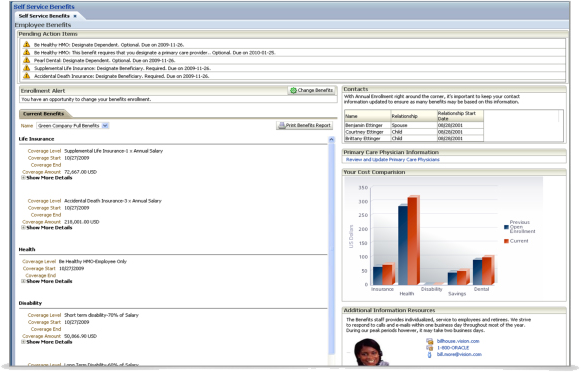Open the billhouse.vision.com link
This screenshot has width=581, height=372.
tap(458, 341)
